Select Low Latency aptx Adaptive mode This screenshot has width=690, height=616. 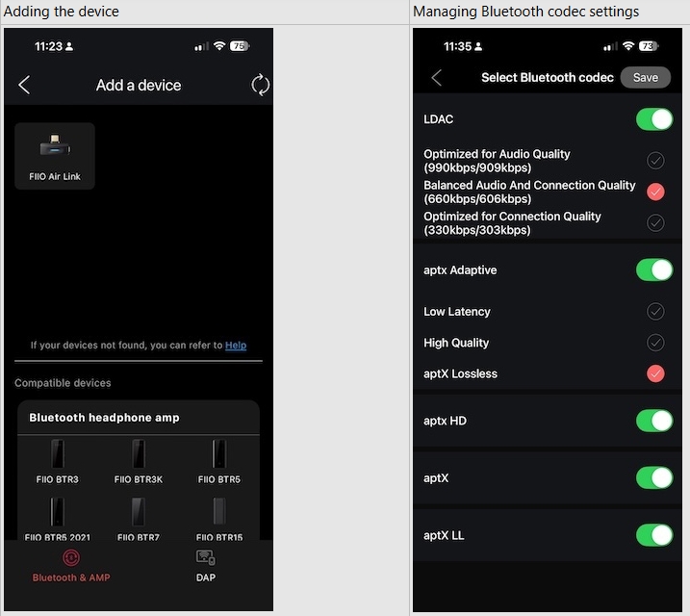click(x=655, y=312)
